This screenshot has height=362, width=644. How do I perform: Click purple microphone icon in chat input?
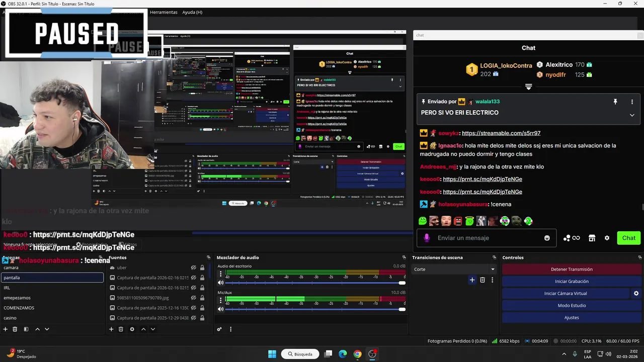(x=427, y=238)
